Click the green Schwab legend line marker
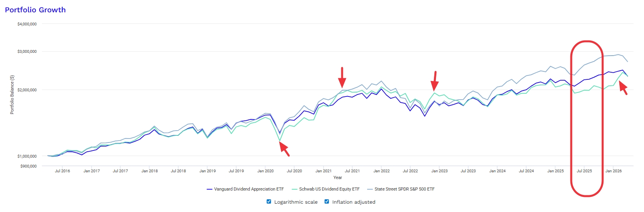This screenshot has width=644, height=212. click(294, 189)
